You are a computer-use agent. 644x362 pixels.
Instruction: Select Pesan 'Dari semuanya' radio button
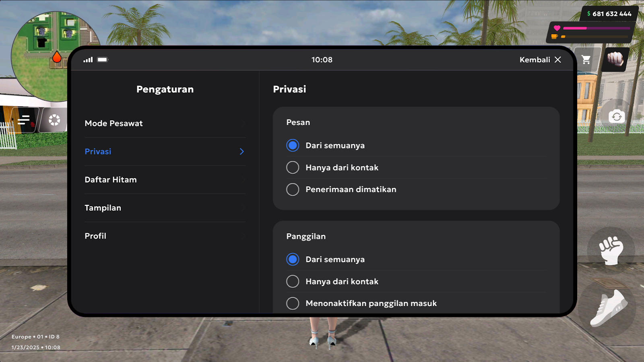(293, 145)
